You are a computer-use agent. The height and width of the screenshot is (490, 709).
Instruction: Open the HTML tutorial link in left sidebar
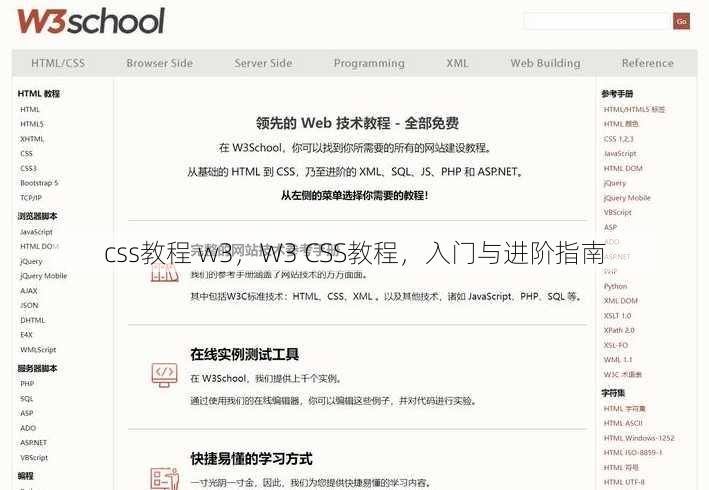[30, 109]
